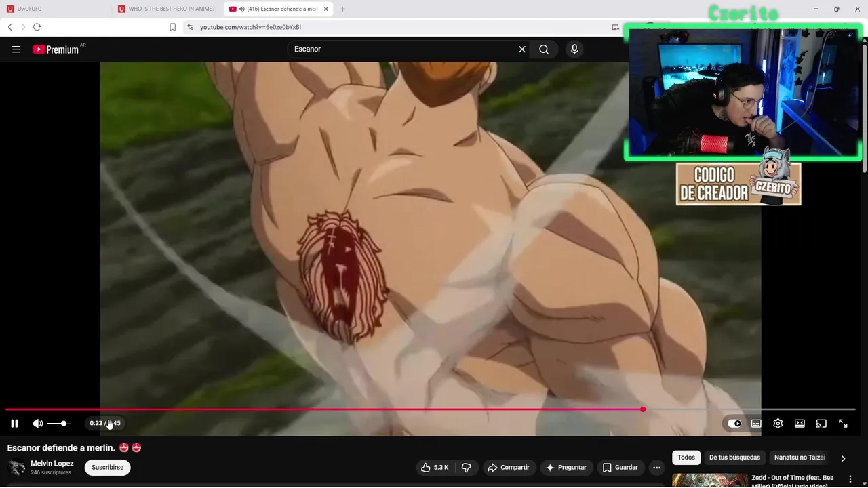Image resolution: width=868 pixels, height=488 pixels.
Task: Run the search with magnifier button
Action: pos(544,49)
